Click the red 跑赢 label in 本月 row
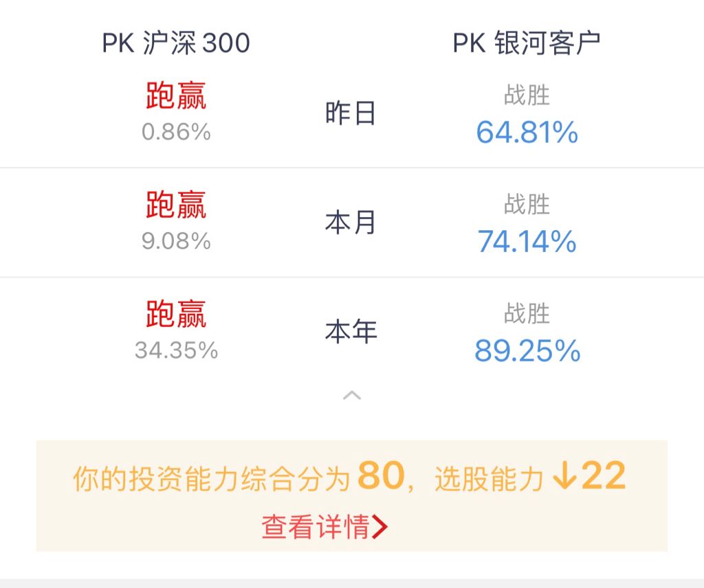The image size is (704, 588). click(176, 205)
